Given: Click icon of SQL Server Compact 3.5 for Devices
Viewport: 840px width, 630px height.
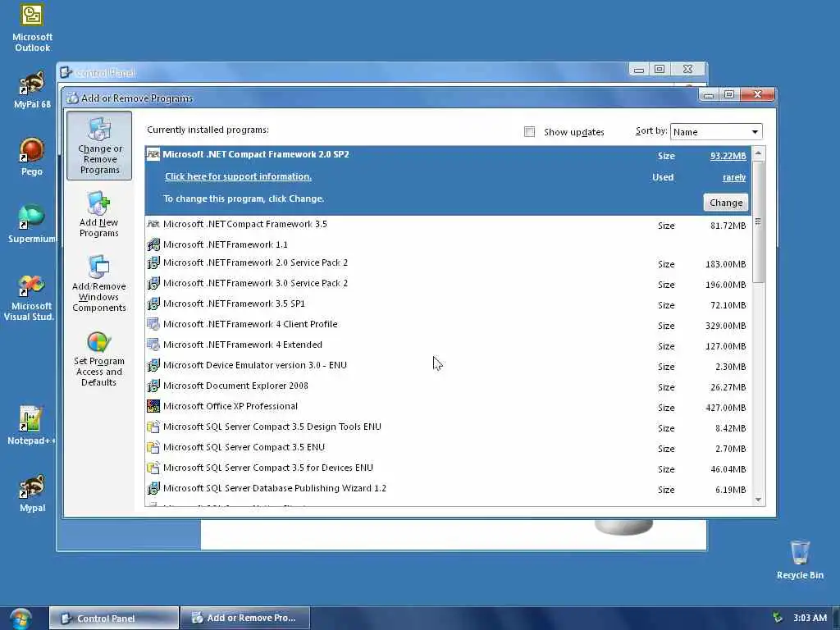Looking at the screenshot, I should (153, 468).
